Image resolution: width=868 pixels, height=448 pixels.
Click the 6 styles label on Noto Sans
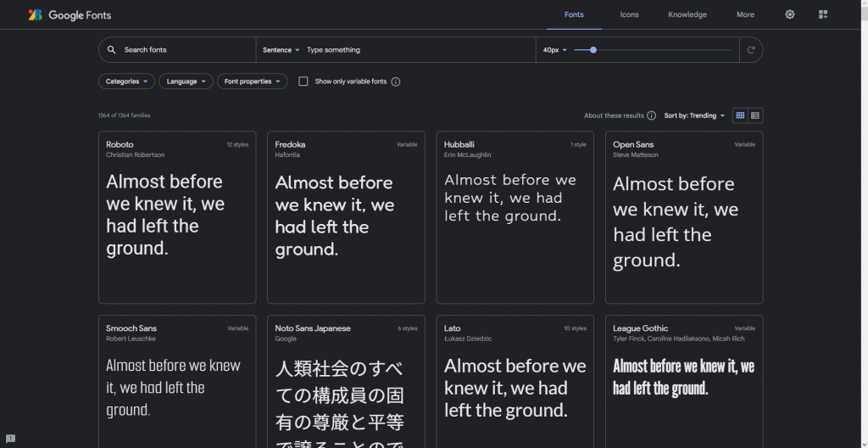pyautogui.click(x=408, y=328)
